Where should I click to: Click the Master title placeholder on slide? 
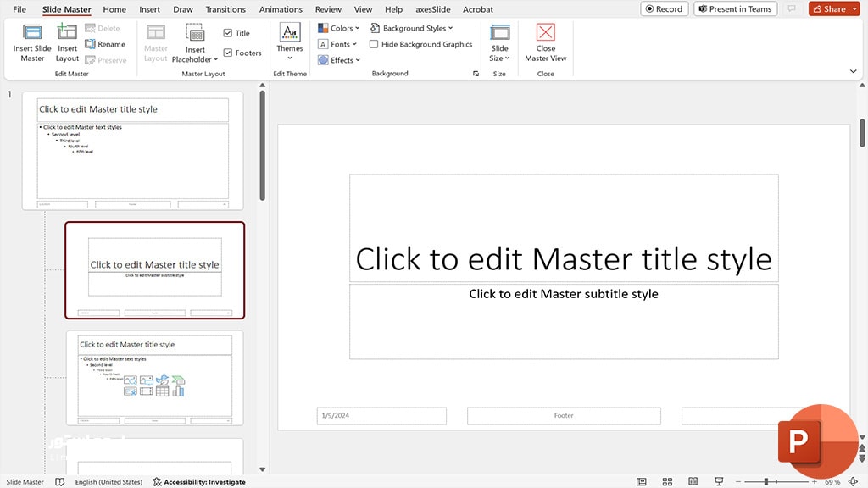point(564,228)
